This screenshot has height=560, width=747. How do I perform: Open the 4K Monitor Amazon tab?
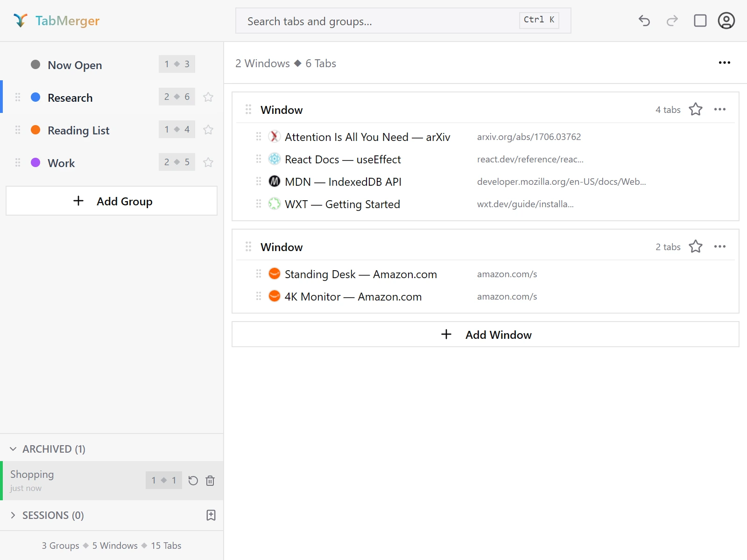(353, 296)
